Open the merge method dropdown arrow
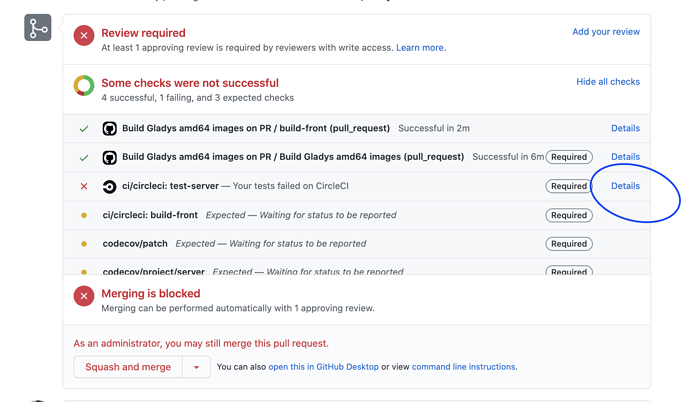This screenshot has height=402, width=690. click(x=196, y=367)
